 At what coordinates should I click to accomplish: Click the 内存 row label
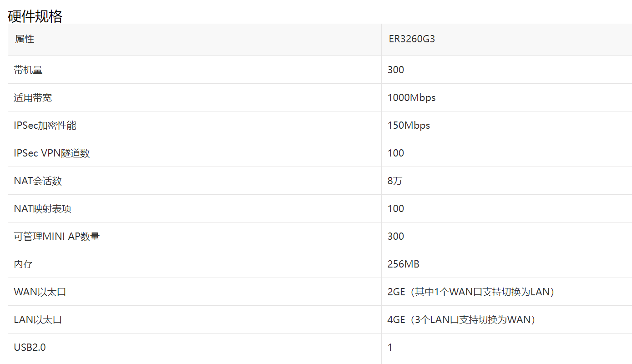[x=23, y=264]
